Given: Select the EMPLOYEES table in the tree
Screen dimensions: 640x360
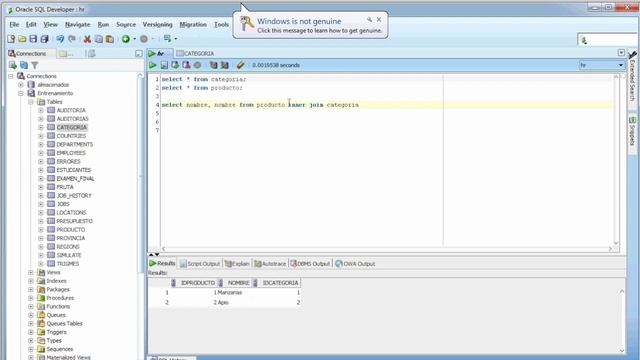Looking at the screenshot, I should tap(71, 153).
